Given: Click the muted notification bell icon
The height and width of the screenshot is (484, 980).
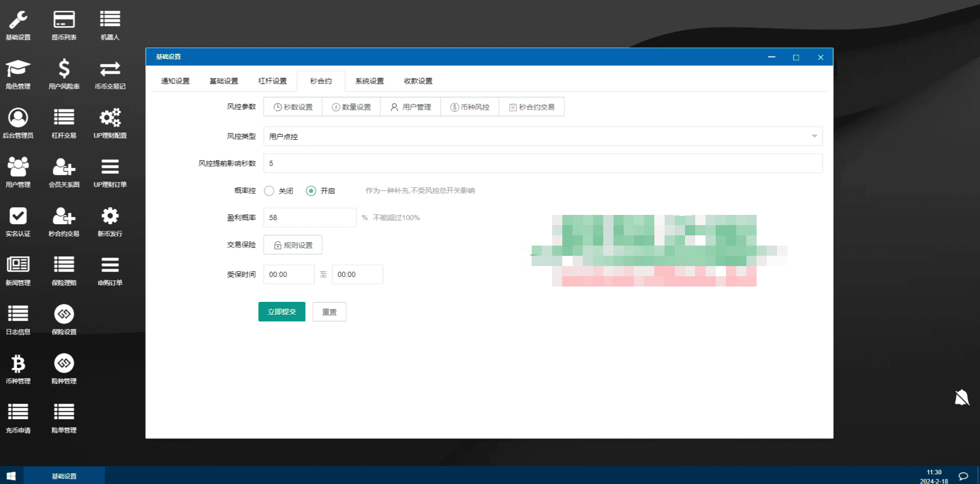Looking at the screenshot, I should pos(962,398).
